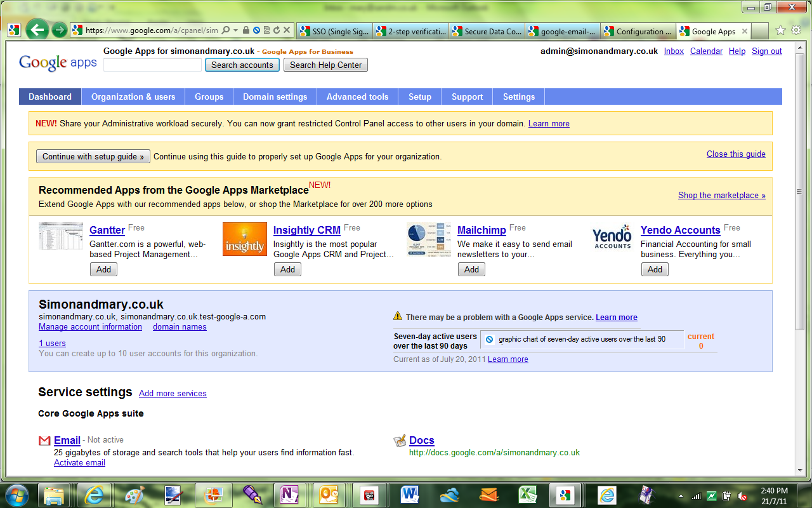Click the yellow warning triangle icon
The height and width of the screenshot is (508, 812).
tap(398, 316)
